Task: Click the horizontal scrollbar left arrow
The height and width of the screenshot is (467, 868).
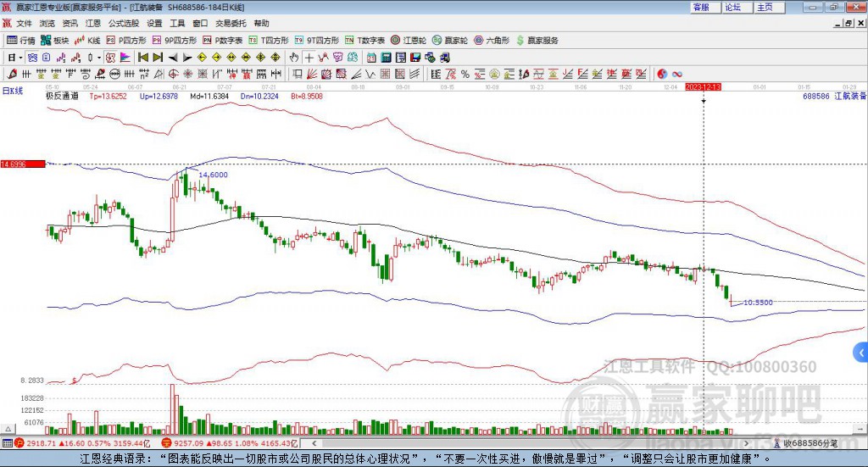Action: tap(314, 443)
